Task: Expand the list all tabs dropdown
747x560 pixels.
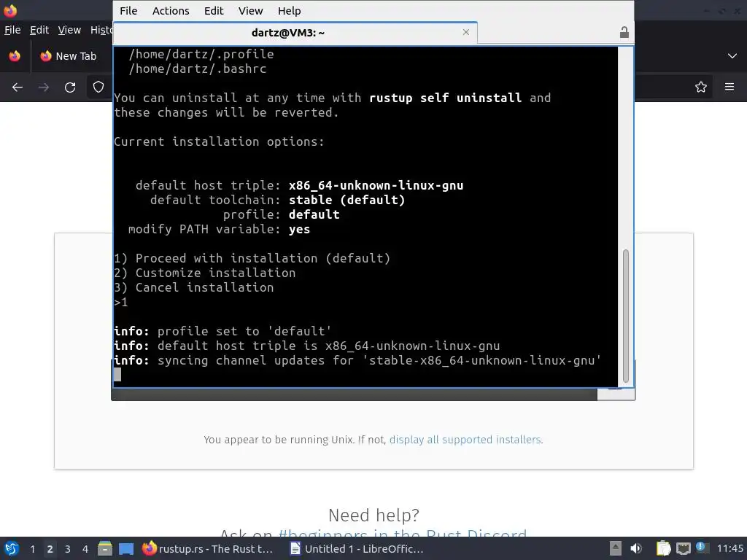Action: [x=732, y=56]
